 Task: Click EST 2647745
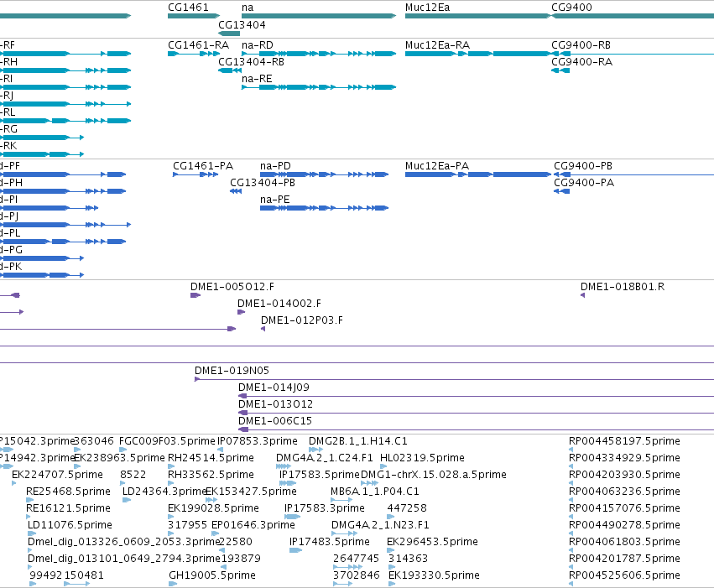click(356, 559)
